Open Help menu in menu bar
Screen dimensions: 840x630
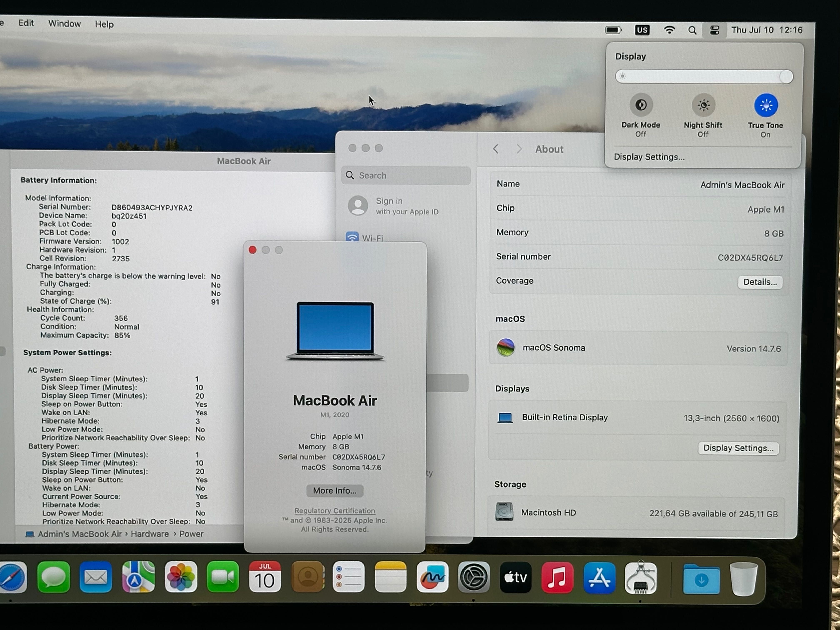[104, 24]
